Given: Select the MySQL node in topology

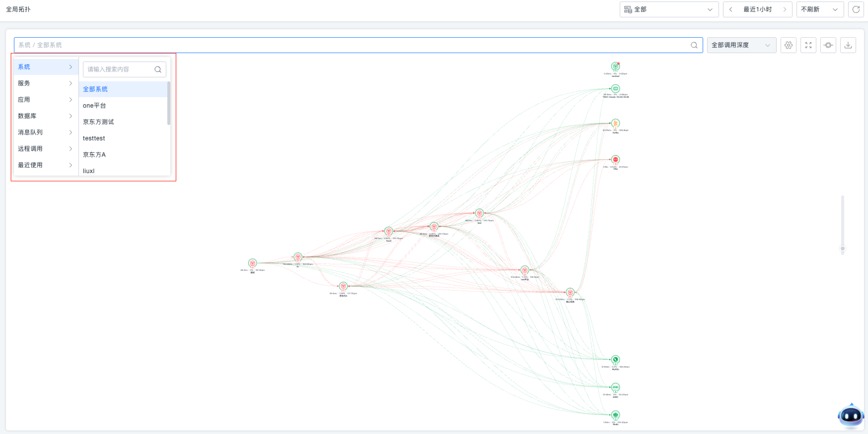Looking at the screenshot, I should coord(615,360).
